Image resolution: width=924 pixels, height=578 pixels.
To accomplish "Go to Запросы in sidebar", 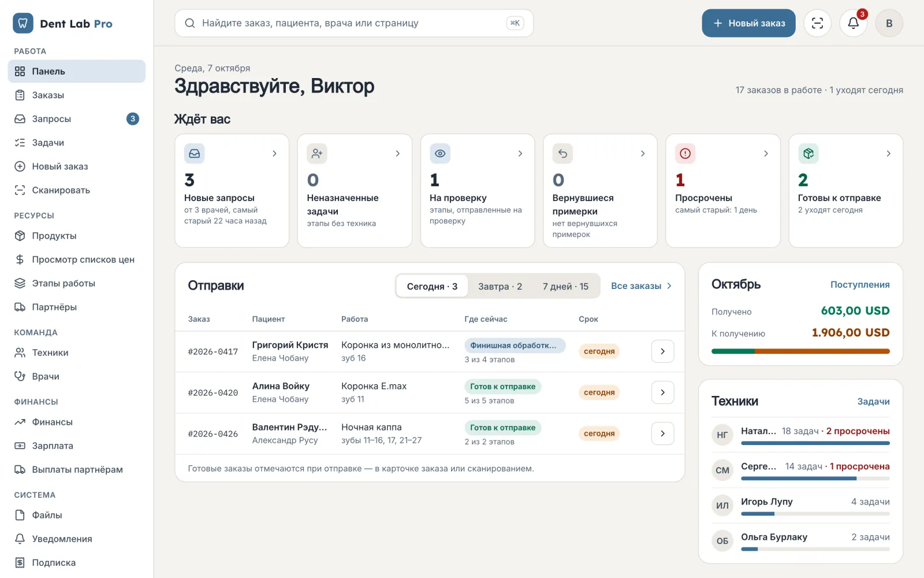I will 76,118.
